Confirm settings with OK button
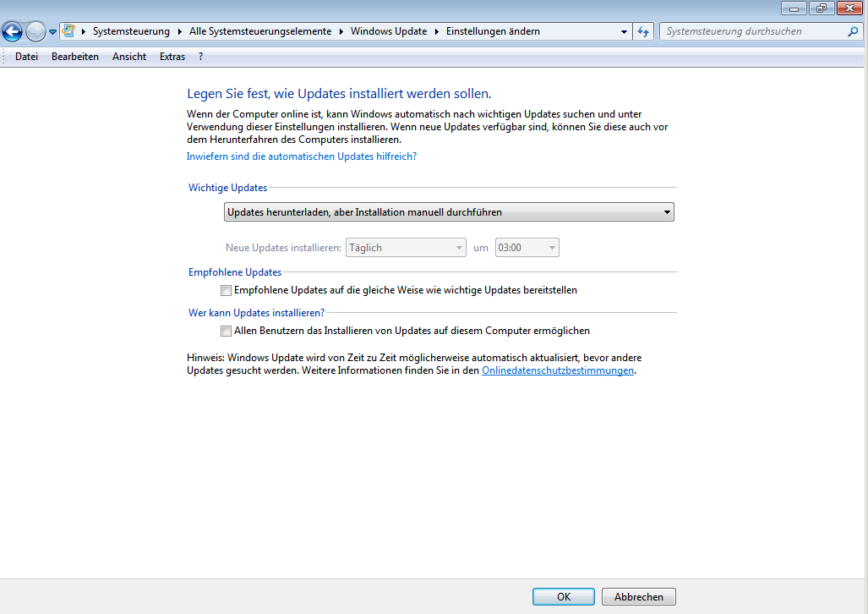This screenshot has height=614, width=868. (564, 597)
